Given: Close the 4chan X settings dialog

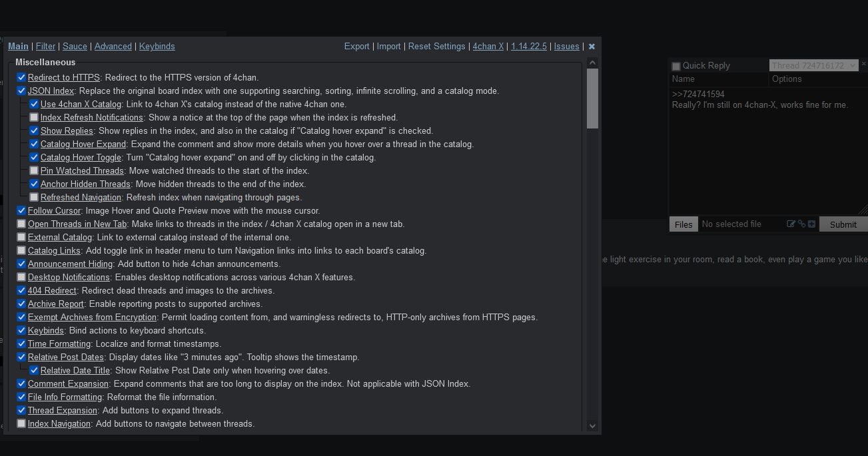Looking at the screenshot, I should click(592, 47).
